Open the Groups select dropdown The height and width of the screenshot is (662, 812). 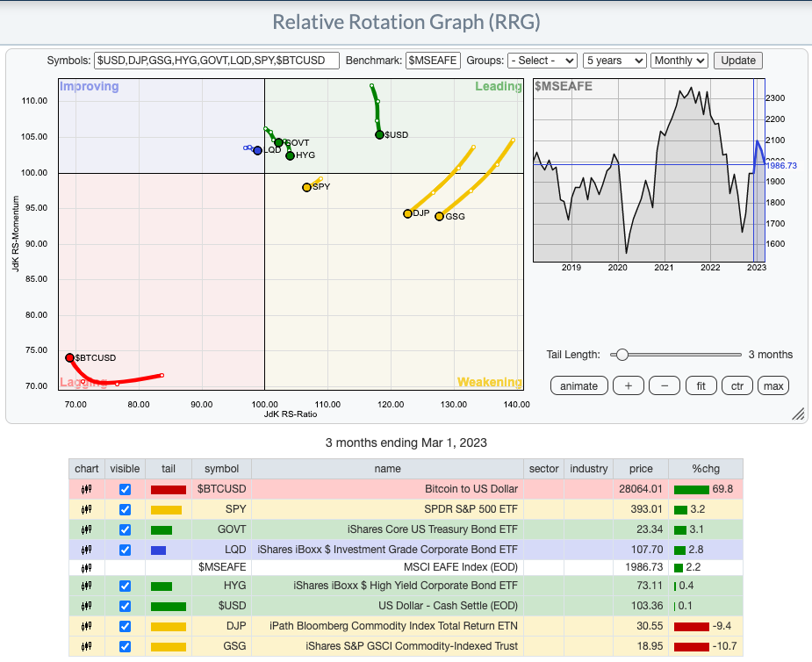(x=543, y=61)
